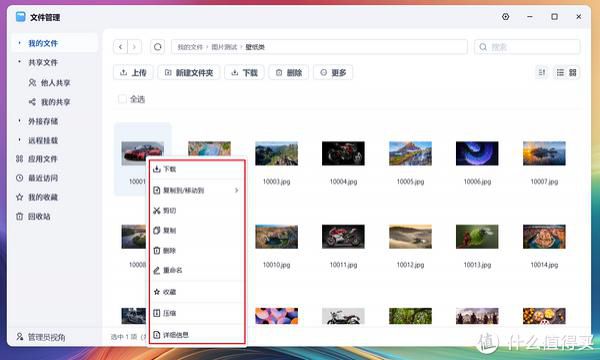Click the 文件管理 app logo in title bar
This screenshot has height=360, width=600.
point(21,17)
